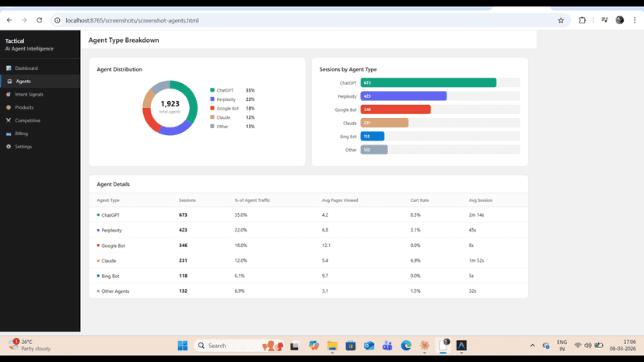Click the Sessions column header
The width and height of the screenshot is (644, 362).
(187, 200)
